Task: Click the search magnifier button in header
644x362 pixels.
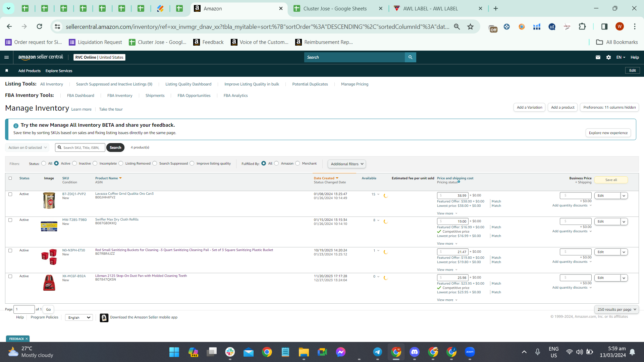Action: 410,57
